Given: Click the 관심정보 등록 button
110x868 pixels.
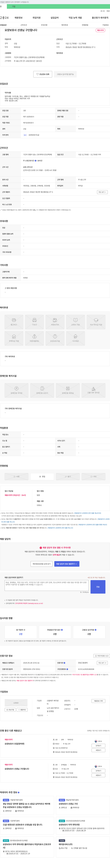Looking at the screenshot, I should pos(43,74).
